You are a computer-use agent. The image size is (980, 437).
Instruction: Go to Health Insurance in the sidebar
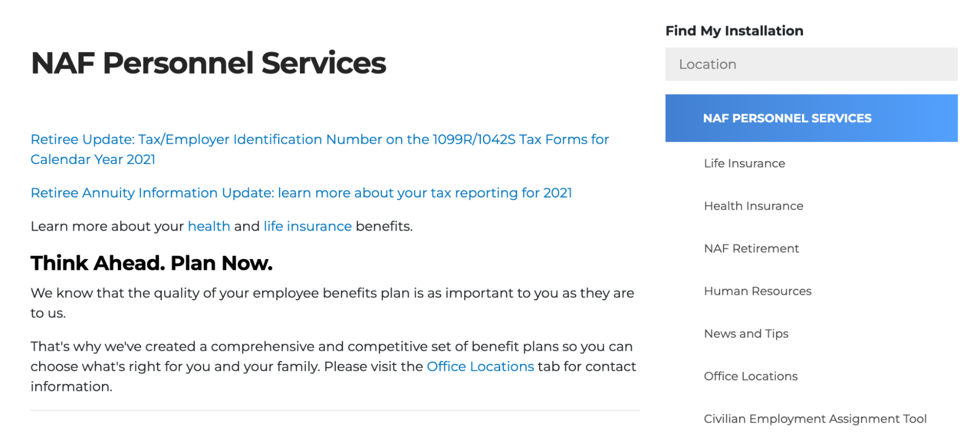point(754,206)
